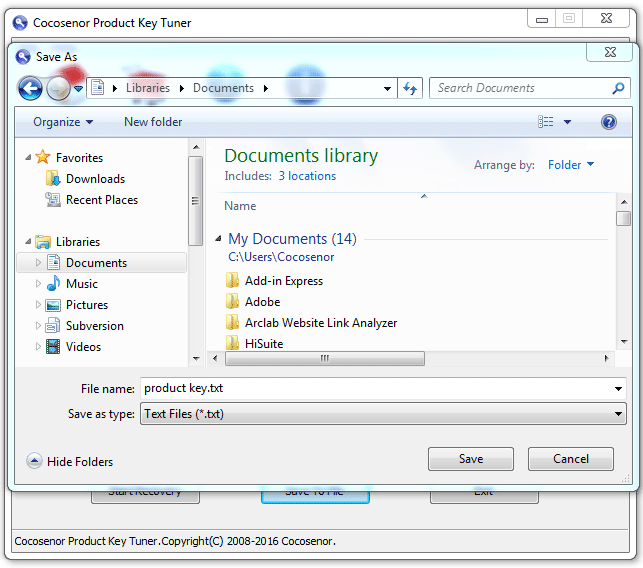Viewport: 643px width, 568px height.
Task: Click the Refresh button beside address bar
Action: point(410,88)
